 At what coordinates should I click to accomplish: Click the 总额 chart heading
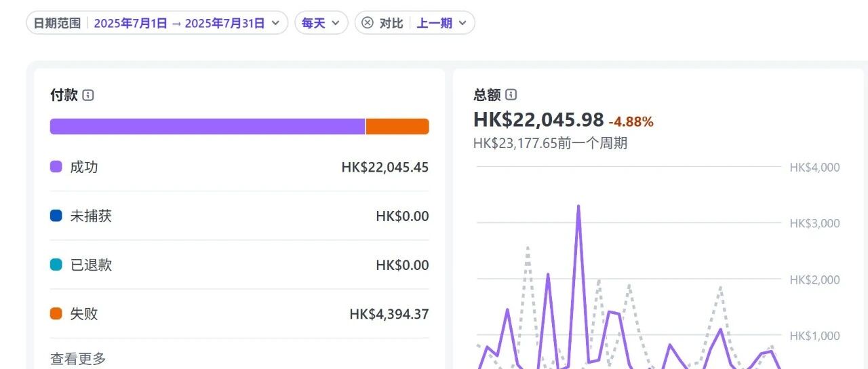[487, 95]
